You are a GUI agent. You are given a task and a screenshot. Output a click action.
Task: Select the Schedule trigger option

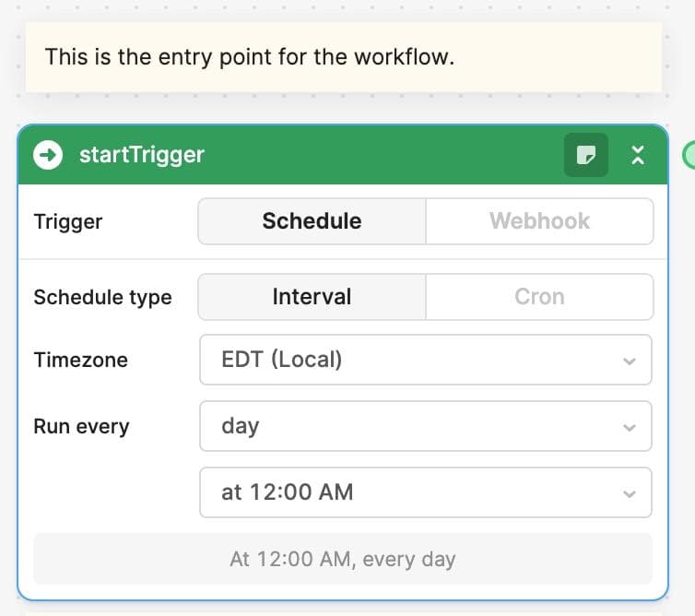click(x=312, y=221)
